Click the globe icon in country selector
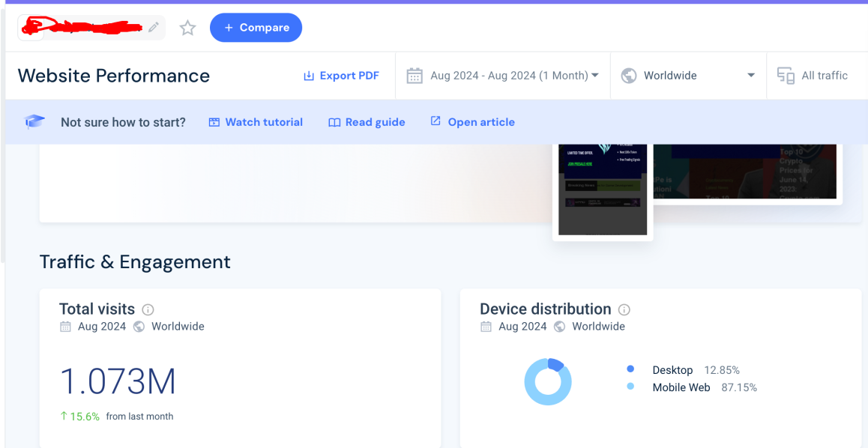This screenshot has width=868, height=448. [629, 76]
